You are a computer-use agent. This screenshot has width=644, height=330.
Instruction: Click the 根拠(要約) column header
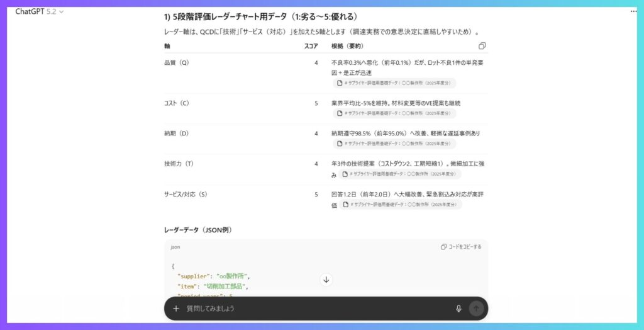click(x=347, y=46)
